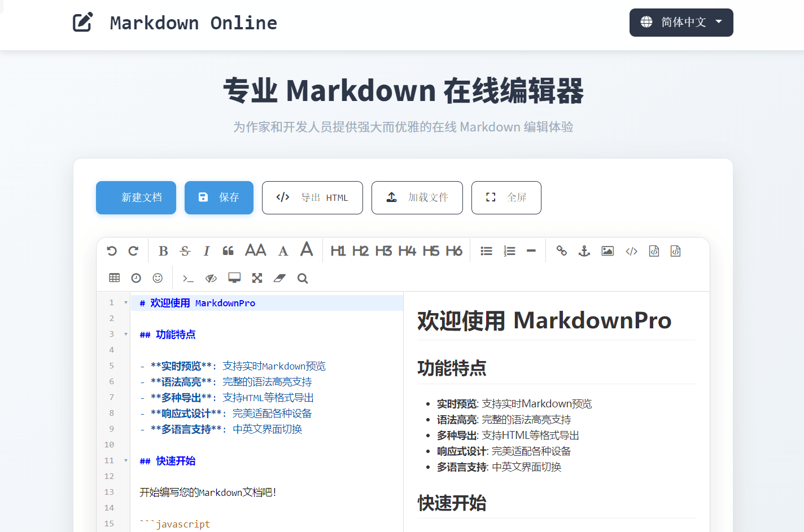Image resolution: width=804 pixels, height=532 pixels.
Task: Insert an H4 heading
Action: coord(407,251)
